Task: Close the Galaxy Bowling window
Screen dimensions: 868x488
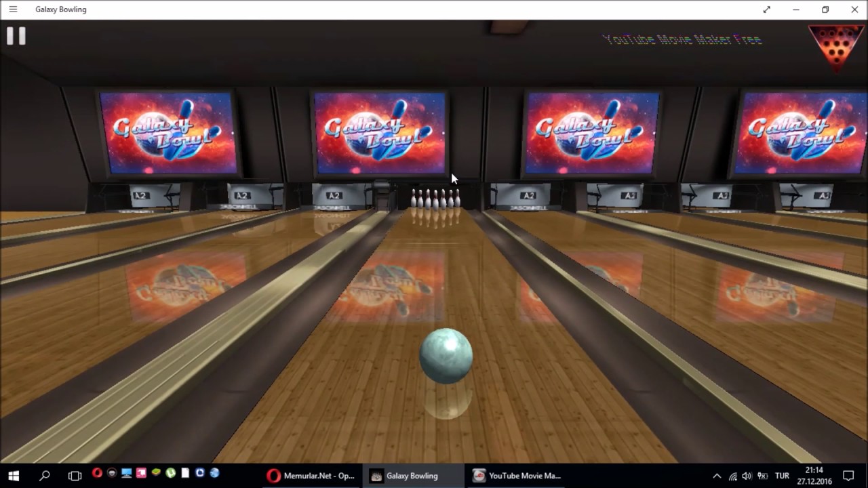Action: pos(854,9)
